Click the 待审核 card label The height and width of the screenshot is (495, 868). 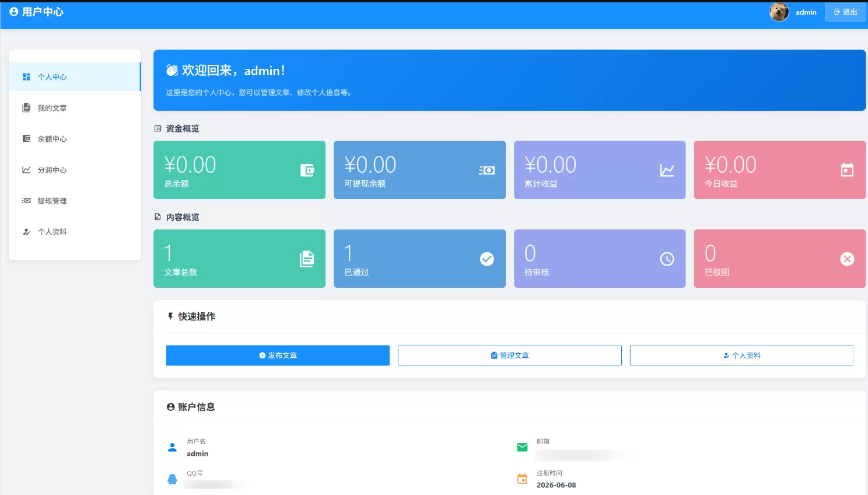537,273
